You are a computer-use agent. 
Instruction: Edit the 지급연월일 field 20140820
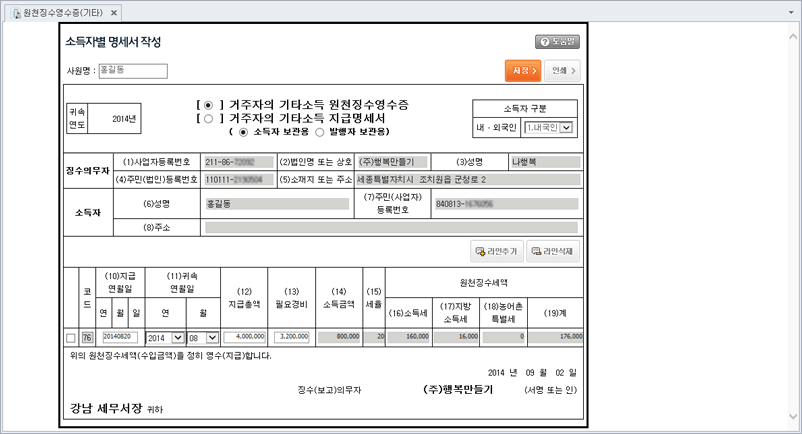(x=120, y=337)
